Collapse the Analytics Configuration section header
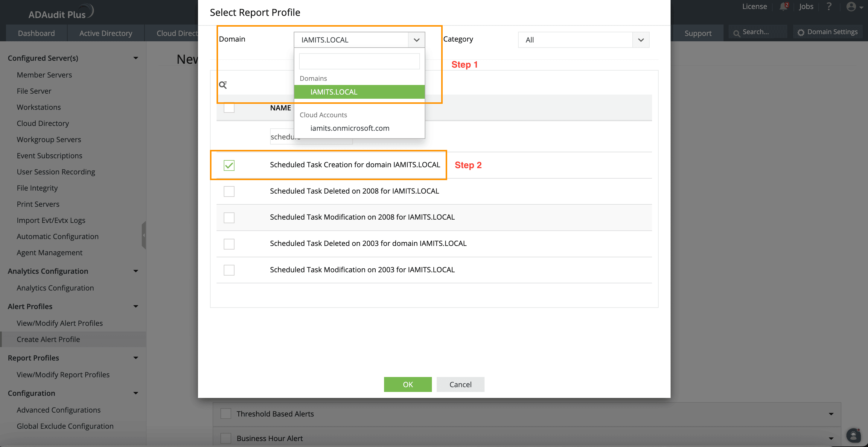Image resolution: width=868 pixels, height=447 pixels. point(136,271)
